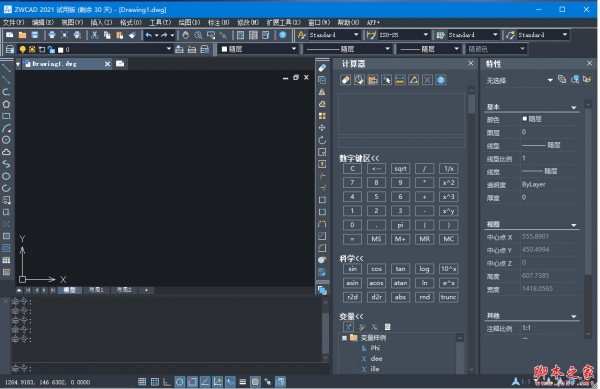Collapse the 变量样例 tree folder
The width and height of the screenshot is (600, 389).
pyautogui.click(x=344, y=338)
